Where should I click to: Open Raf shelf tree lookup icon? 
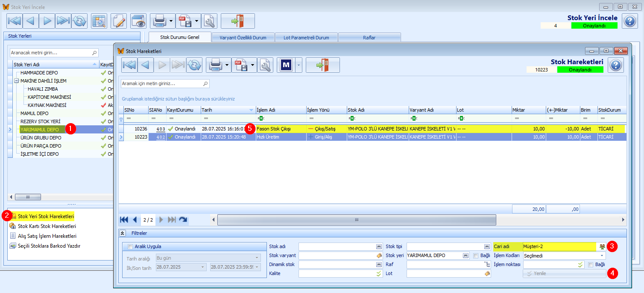pos(487,264)
